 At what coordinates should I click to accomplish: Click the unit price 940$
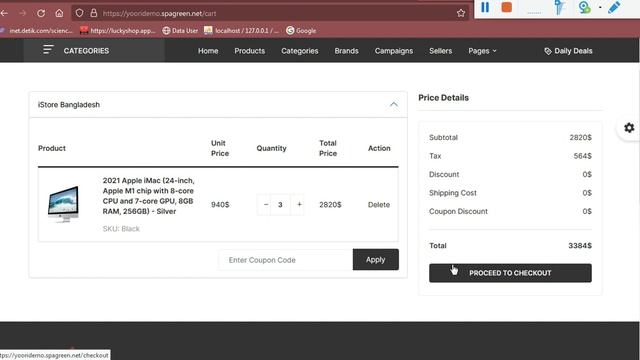click(x=220, y=204)
